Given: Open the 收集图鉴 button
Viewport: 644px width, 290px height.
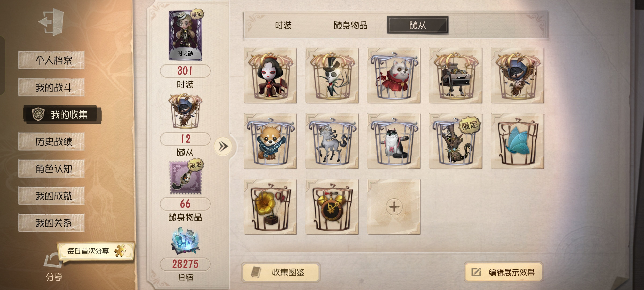Looking at the screenshot, I should (281, 272).
